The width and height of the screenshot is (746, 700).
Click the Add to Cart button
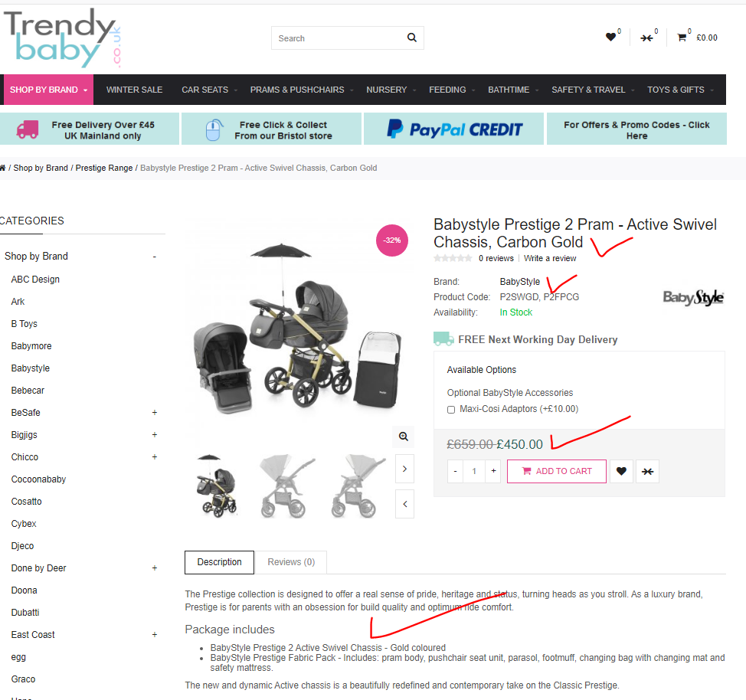[x=557, y=471]
